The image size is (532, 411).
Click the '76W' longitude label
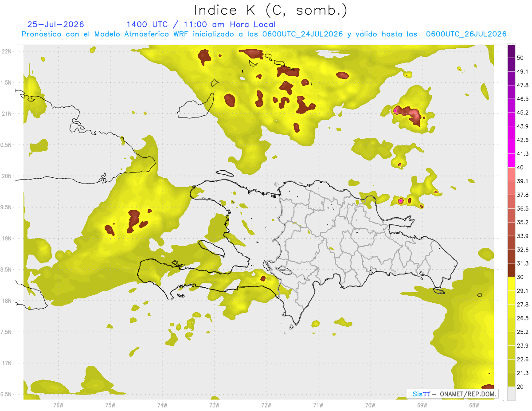pos(58,405)
